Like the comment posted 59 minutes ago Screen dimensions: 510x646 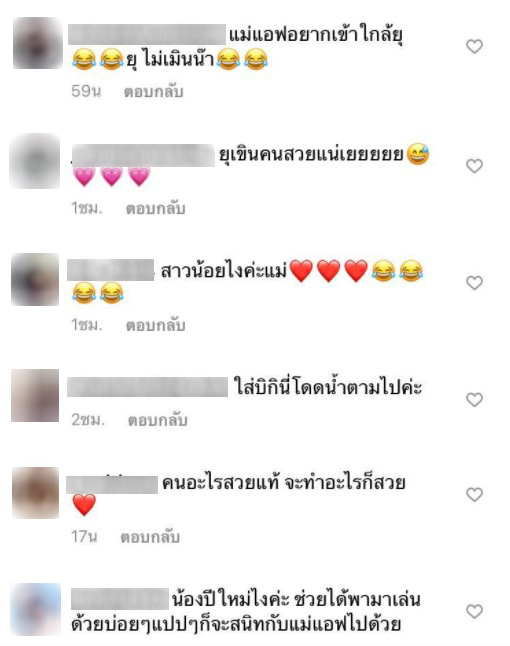474,46
